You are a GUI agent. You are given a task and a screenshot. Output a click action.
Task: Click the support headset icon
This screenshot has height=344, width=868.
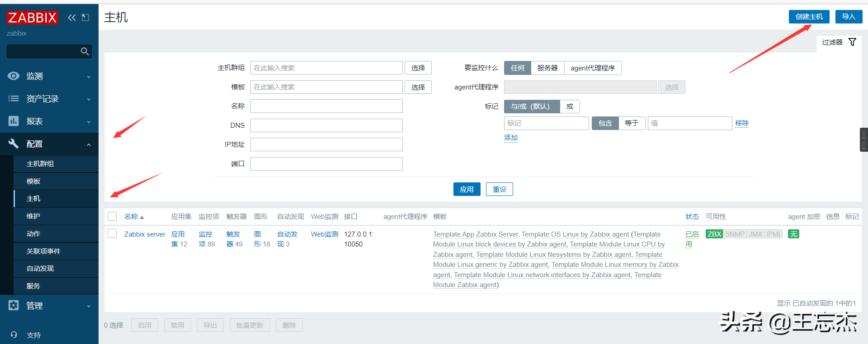14,335
